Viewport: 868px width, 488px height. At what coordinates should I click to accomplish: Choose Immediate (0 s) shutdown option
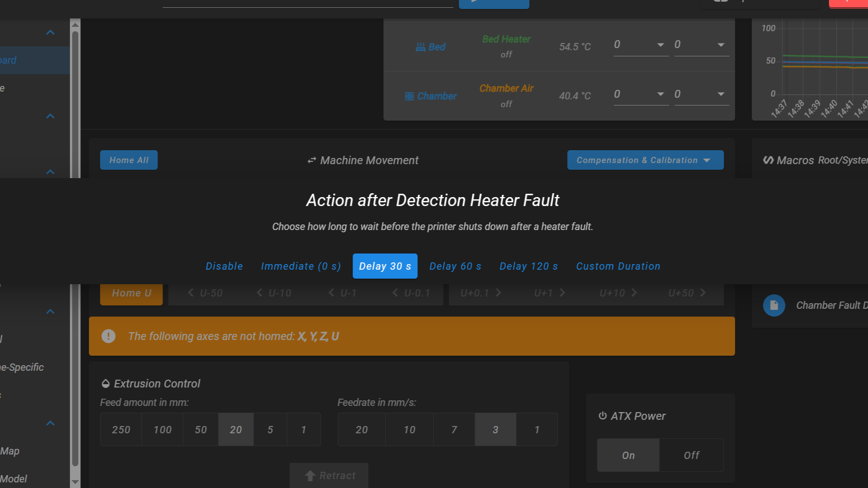pyautogui.click(x=301, y=266)
